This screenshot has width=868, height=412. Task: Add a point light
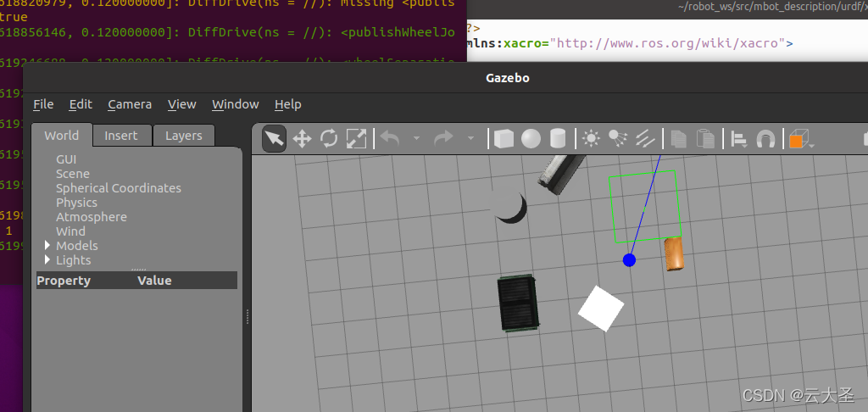[x=591, y=138]
